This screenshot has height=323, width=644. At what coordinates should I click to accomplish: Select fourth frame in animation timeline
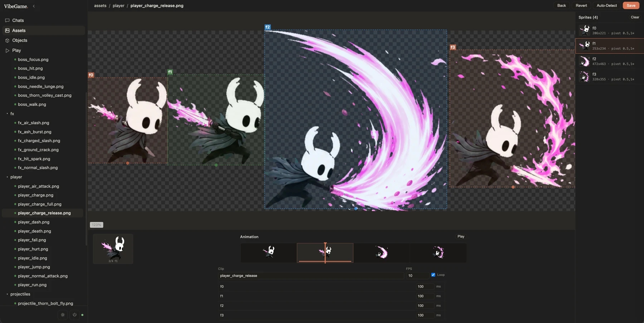click(438, 253)
